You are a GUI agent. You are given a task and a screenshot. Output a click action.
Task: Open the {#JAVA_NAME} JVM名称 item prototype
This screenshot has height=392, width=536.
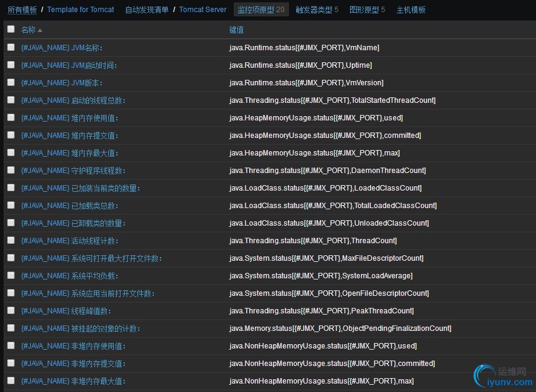[x=62, y=47]
